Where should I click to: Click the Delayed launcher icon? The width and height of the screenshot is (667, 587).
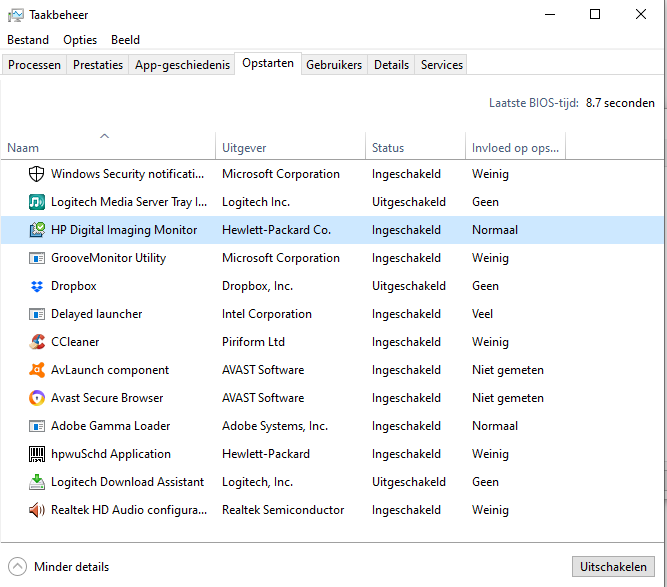tap(37, 314)
